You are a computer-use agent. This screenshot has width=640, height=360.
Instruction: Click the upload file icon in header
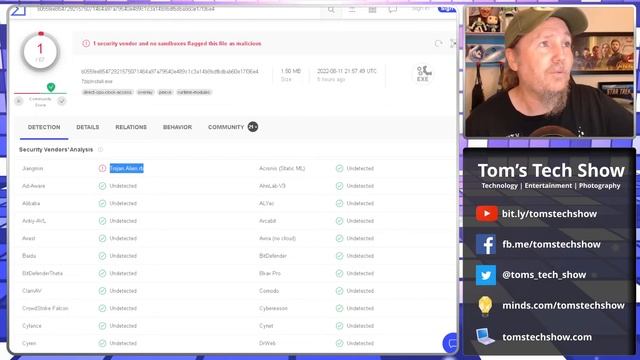pyautogui.click(x=352, y=9)
